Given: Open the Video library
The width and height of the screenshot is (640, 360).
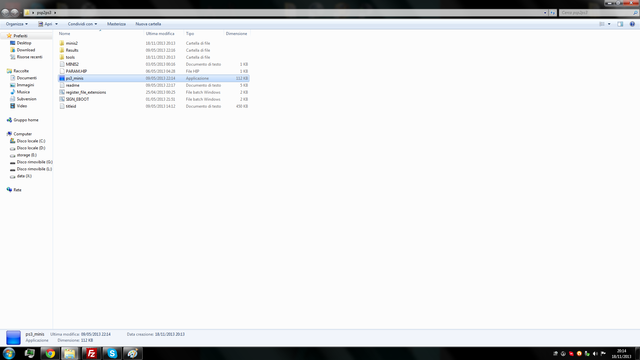Looking at the screenshot, I should coord(22,106).
